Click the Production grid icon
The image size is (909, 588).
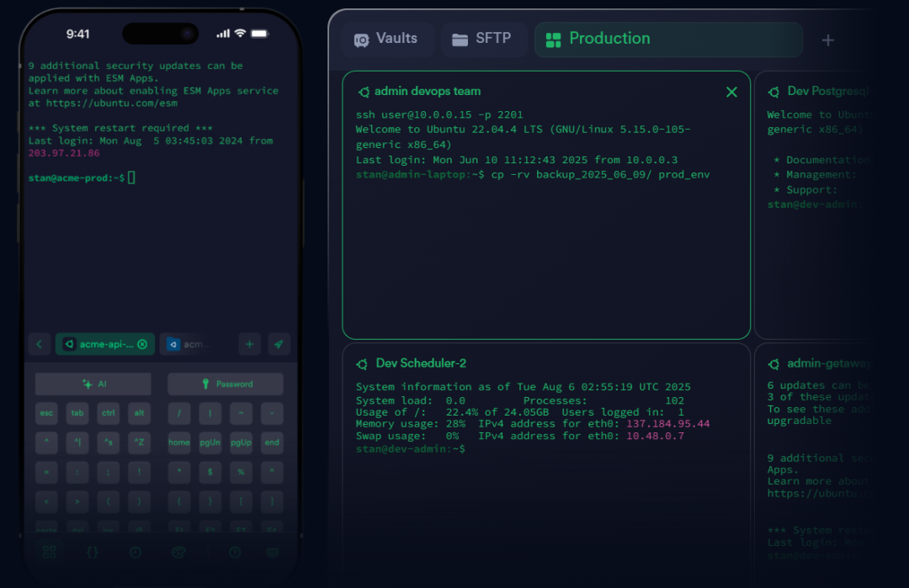(x=554, y=40)
